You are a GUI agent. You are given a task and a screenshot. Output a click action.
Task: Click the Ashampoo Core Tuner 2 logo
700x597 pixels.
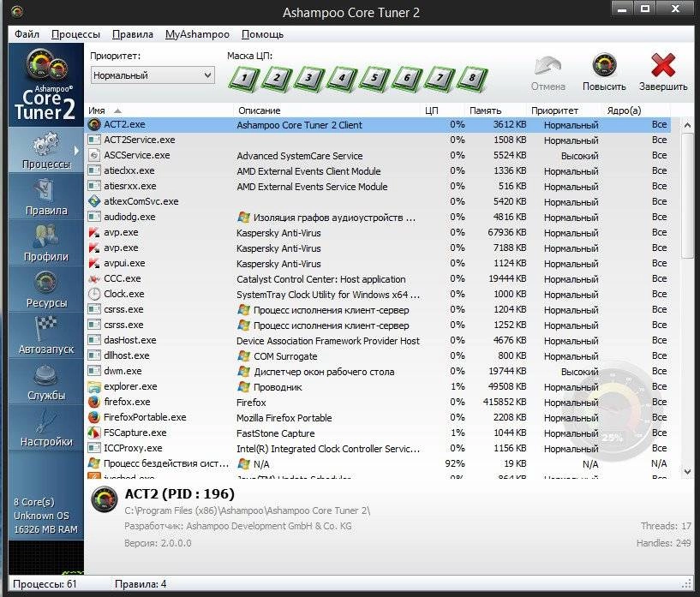pyautogui.click(x=46, y=85)
